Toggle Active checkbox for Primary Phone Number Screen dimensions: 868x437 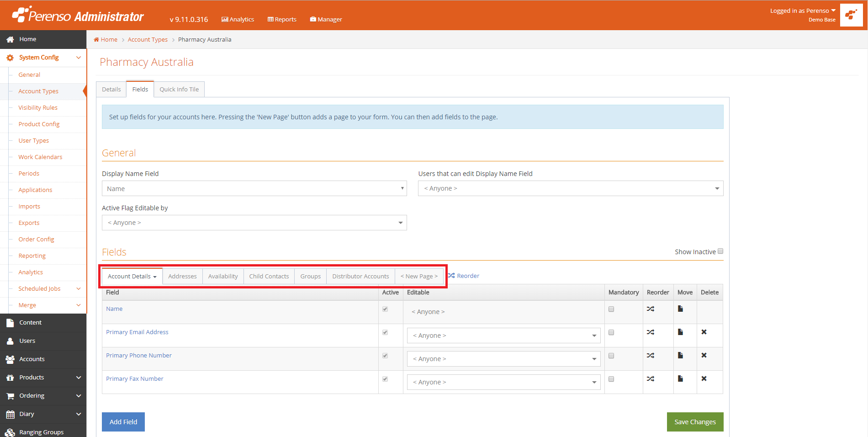[x=385, y=356]
